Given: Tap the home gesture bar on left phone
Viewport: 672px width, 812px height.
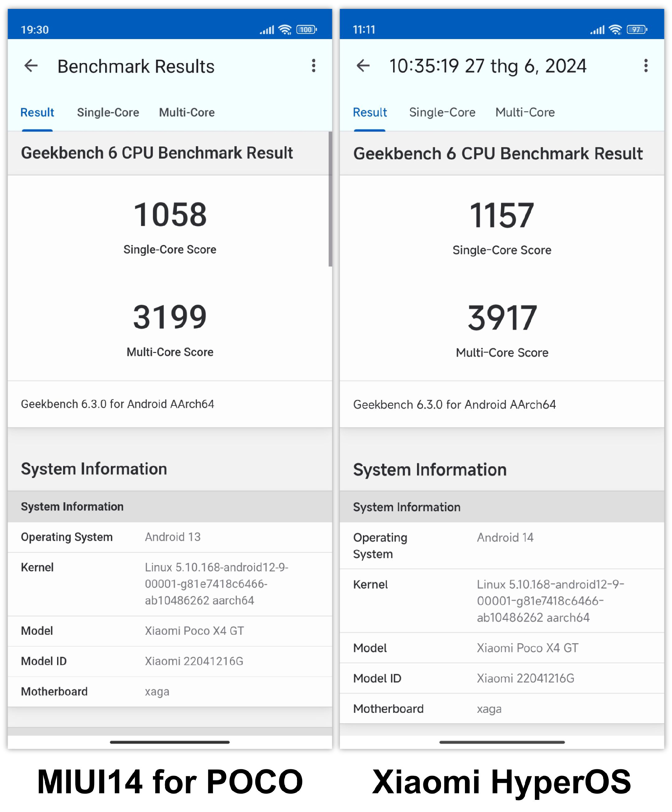Looking at the screenshot, I should coord(170,742).
